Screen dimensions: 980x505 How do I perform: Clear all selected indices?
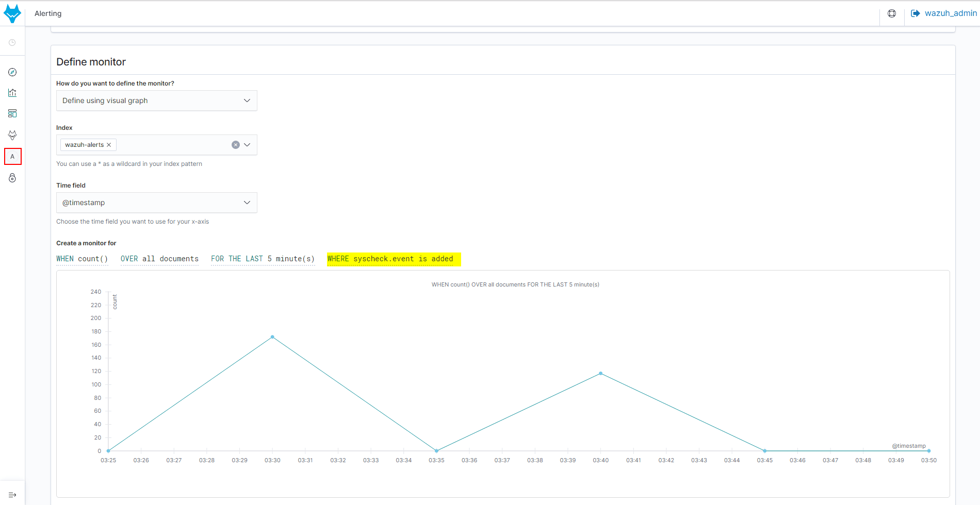(x=236, y=145)
